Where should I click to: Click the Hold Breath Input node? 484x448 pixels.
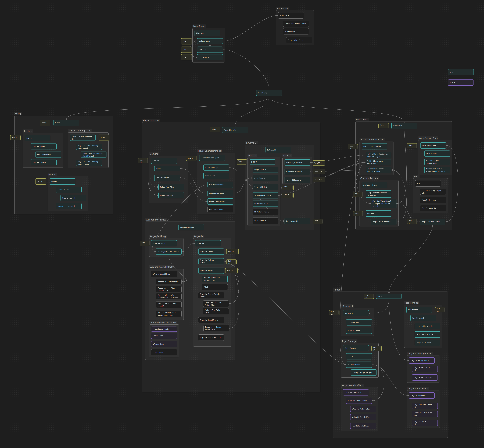220,209
